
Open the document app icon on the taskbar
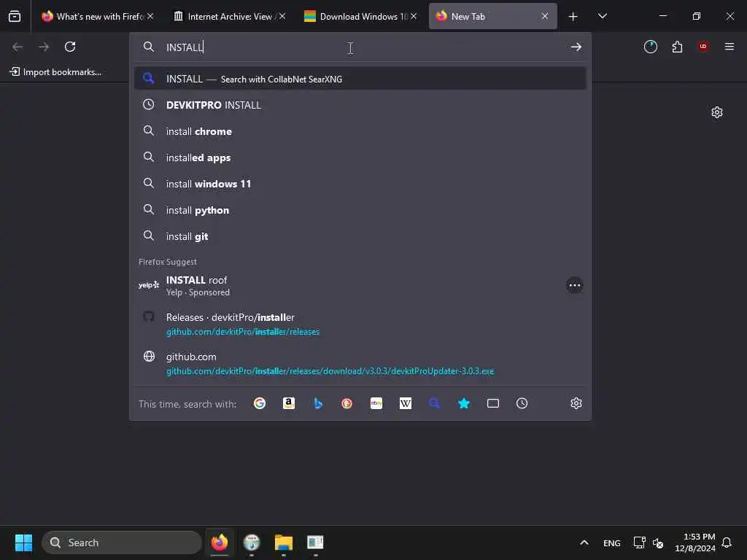click(315, 542)
